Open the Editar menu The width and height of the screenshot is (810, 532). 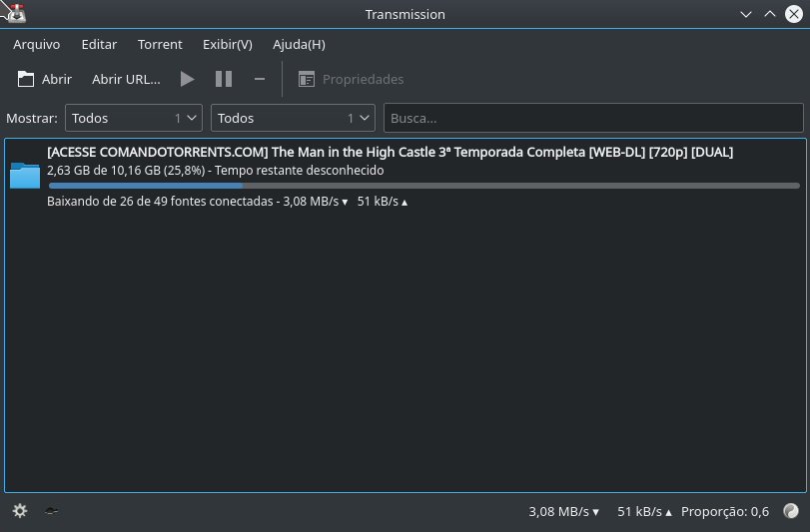click(99, 44)
